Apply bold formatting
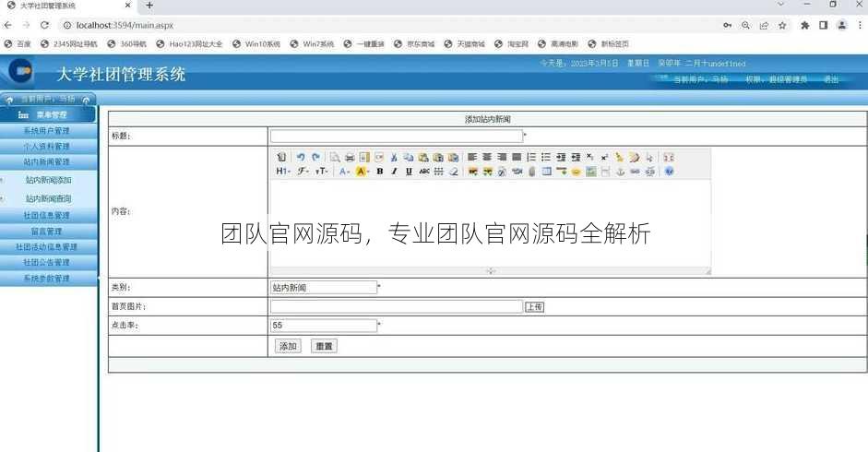868x452 pixels. pos(380,172)
